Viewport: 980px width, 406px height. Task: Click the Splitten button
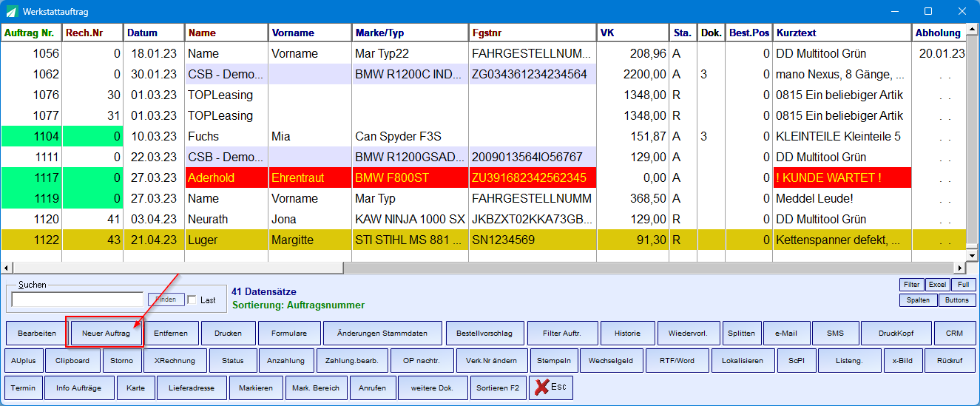(x=742, y=334)
